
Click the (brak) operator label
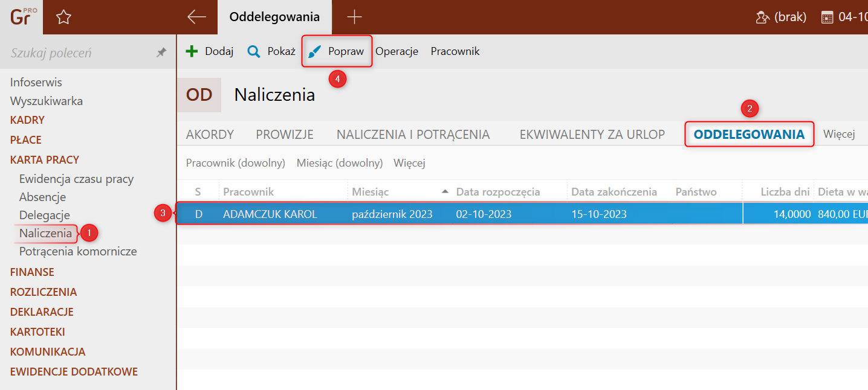pos(790,18)
